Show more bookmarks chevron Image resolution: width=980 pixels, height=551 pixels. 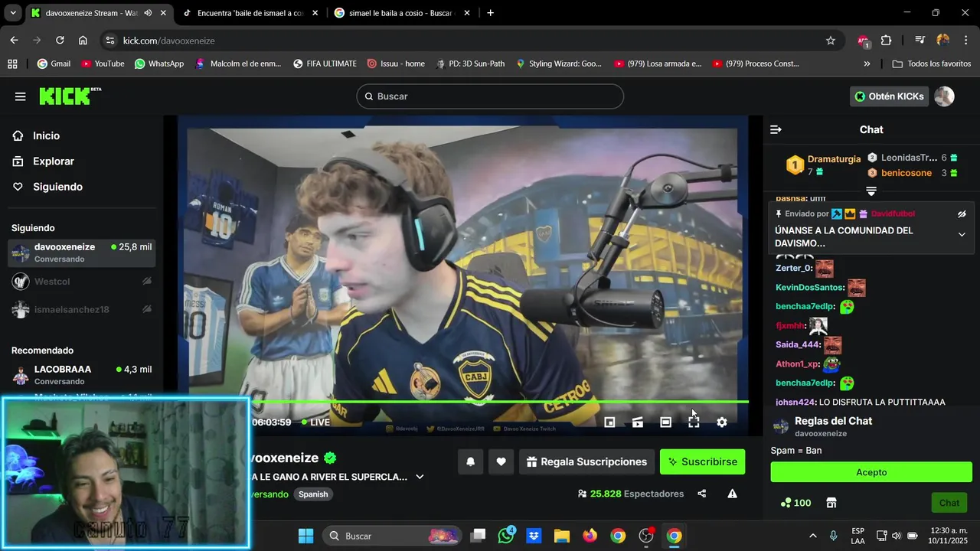867,64
